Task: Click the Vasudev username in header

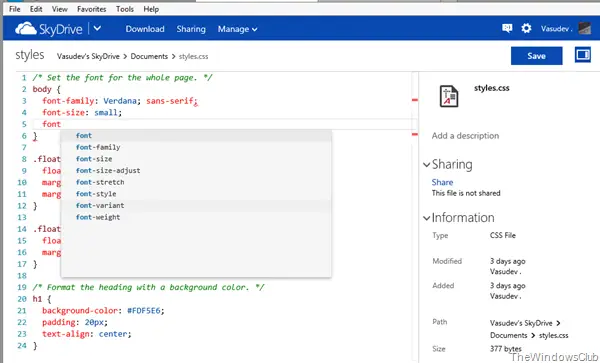Action: tap(556, 29)
